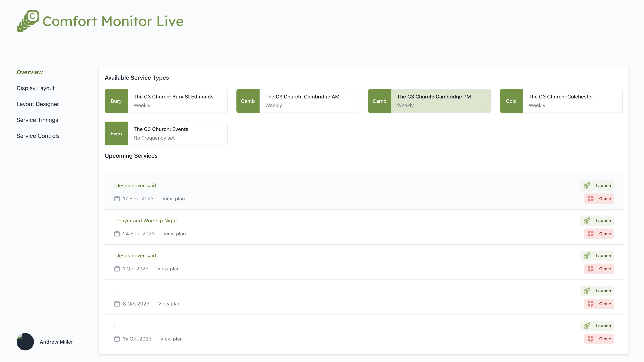644x362 pixels.
Task: View plan for the 17 Sept service
Action: click(173, 198)
